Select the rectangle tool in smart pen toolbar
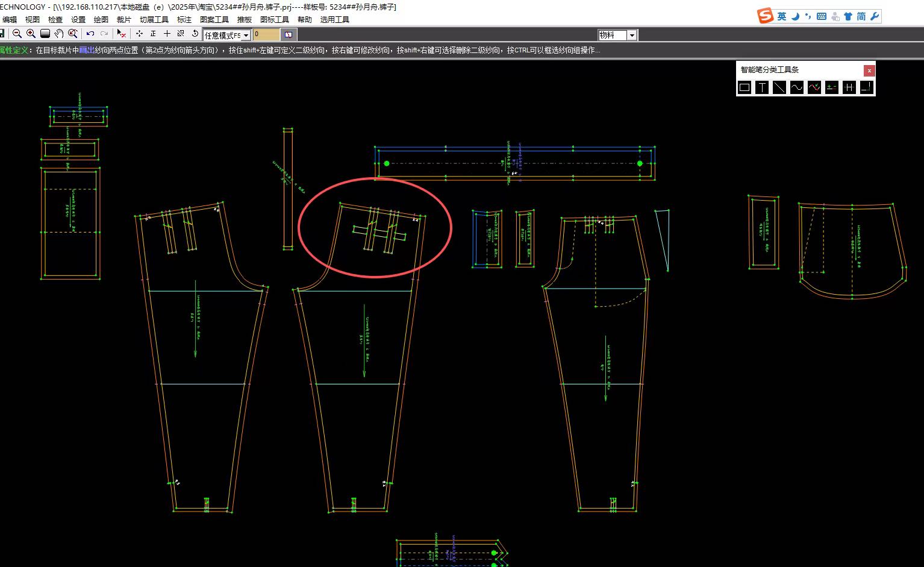Screen dimensions: 924x567 tap(745, 88)
